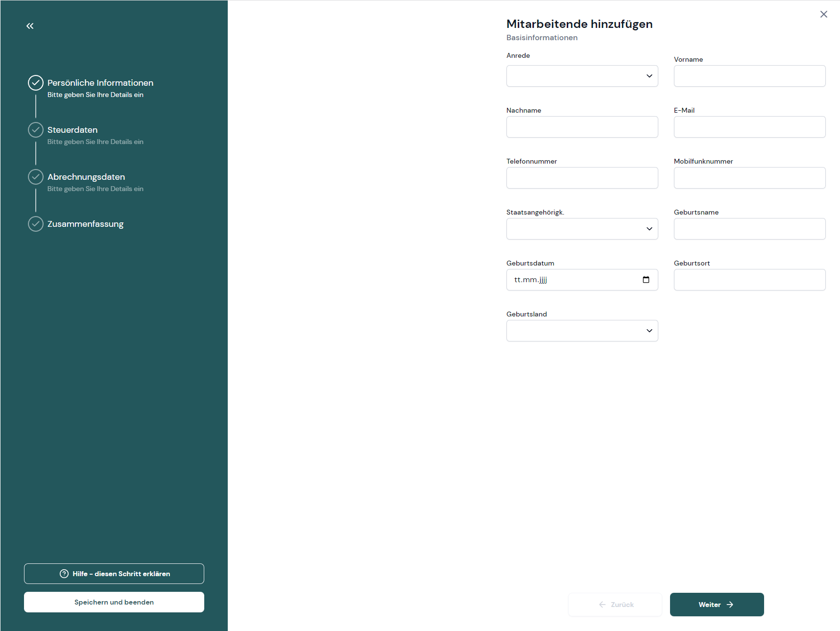840x631 pixels.
Task: Collapse the sidebar with double-chevron icon
Action: point(30,26)
